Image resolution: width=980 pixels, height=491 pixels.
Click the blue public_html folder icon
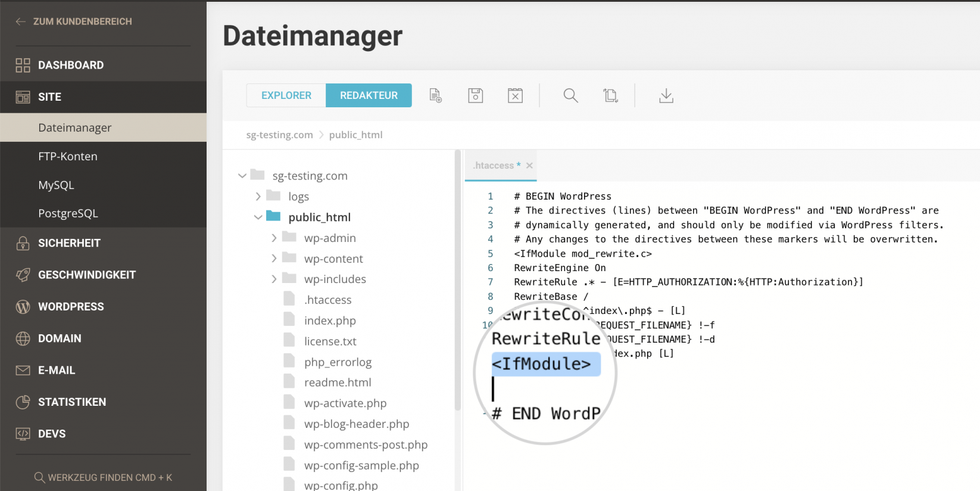point(273,216)
